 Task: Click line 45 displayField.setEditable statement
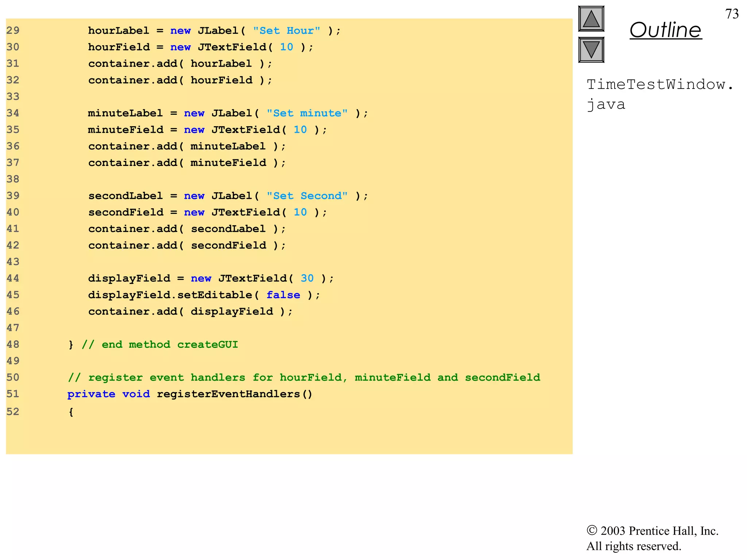pos(204,295)
